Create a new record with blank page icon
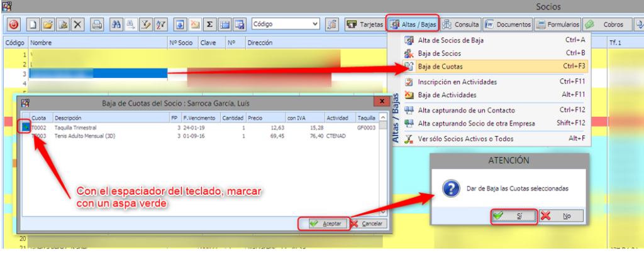Image resolution: width=644 pixels, height=253 pixels. tap(33, 25)
